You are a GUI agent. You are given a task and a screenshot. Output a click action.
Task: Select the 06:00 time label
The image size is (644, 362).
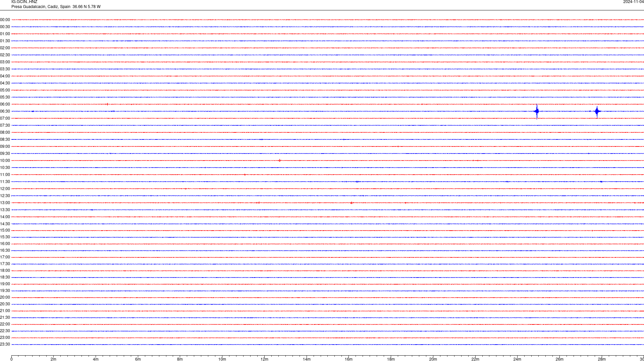pos(5,104)
